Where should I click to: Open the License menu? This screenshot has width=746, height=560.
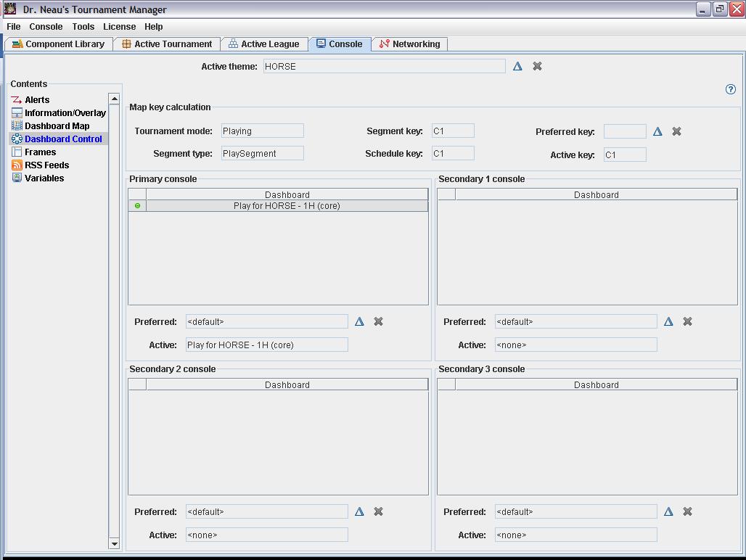tap(120, 27)
